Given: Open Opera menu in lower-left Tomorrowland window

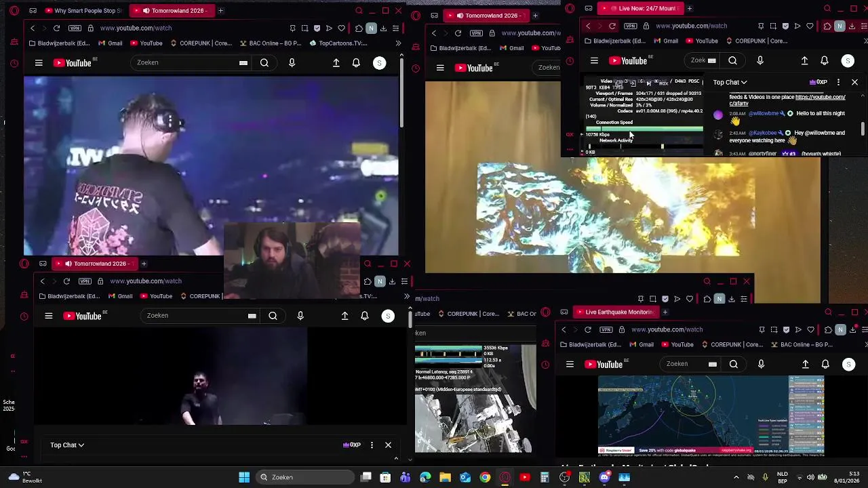Looking at the screenshot, I should coord(24,264).
